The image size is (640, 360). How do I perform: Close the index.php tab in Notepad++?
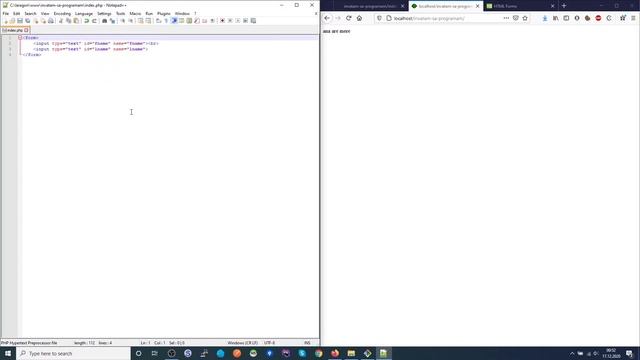click(27, 30)
